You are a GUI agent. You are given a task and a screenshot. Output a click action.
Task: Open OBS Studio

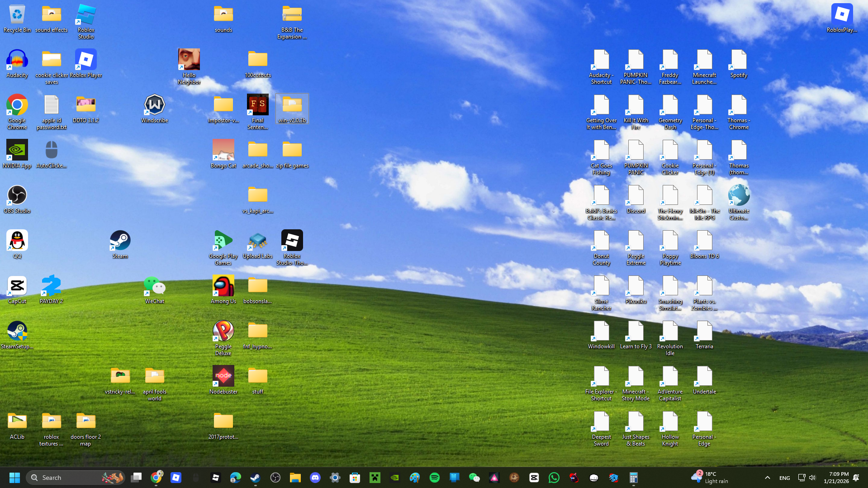click(17, 194)
